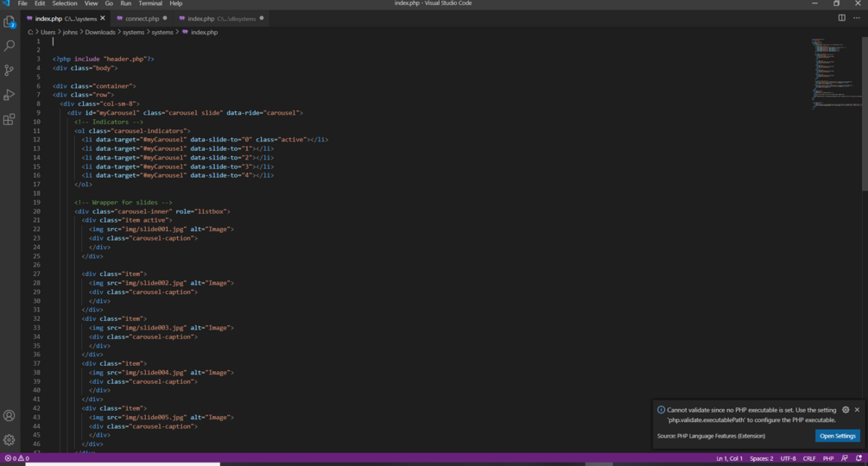Click the <!-- Wrapper for slides --> comment
Image resolution: width=868 pixels, height=466 pixels.
[124, 202]
